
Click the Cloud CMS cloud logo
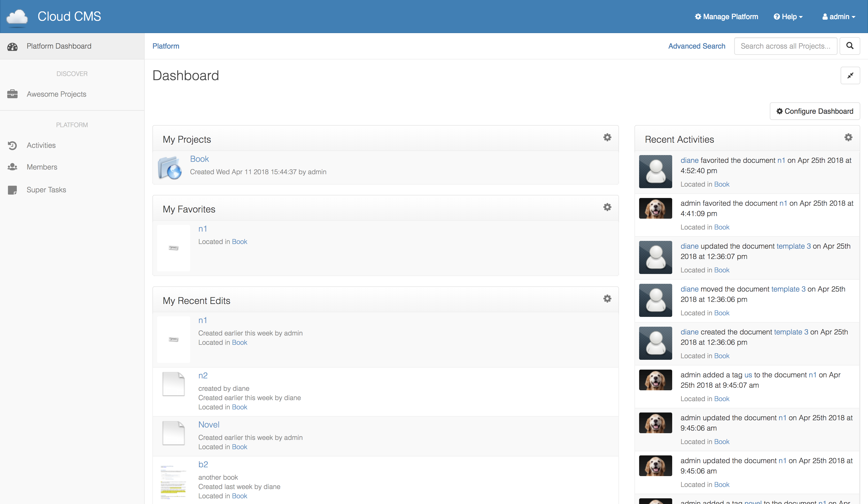17,17
